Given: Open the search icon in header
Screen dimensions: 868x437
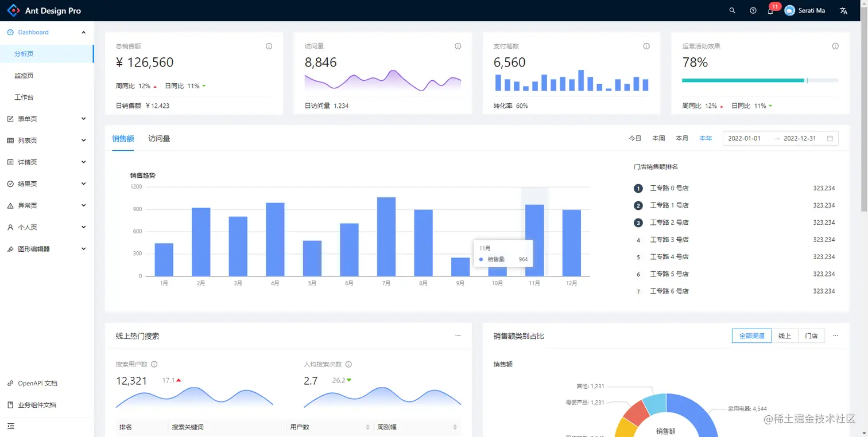Looking at the screenshot, I should (732, 10).
